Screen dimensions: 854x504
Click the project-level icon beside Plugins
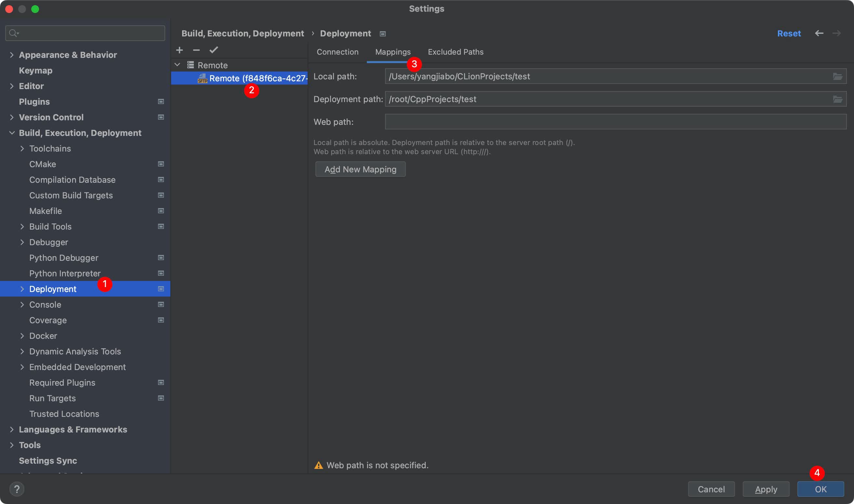(161, 101)
